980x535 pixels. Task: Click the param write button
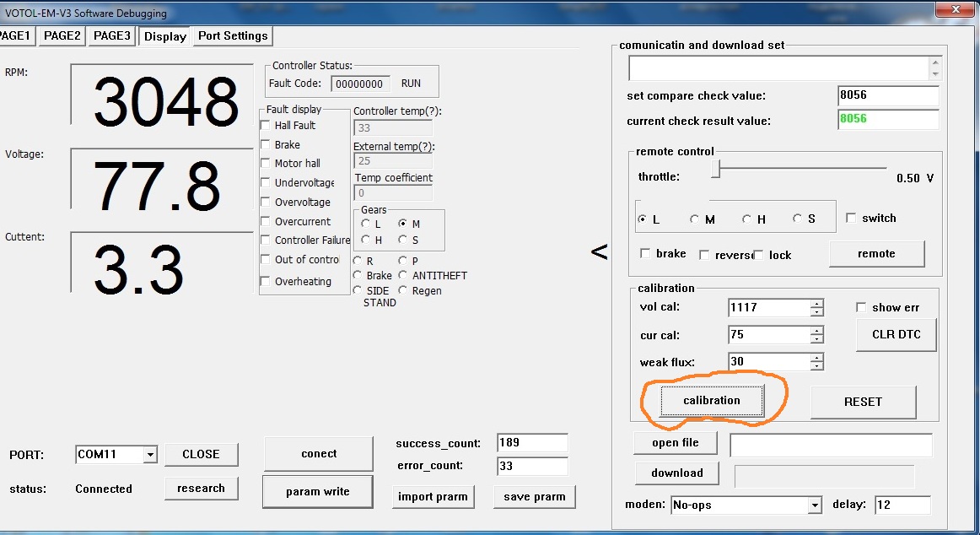(318, 492)
